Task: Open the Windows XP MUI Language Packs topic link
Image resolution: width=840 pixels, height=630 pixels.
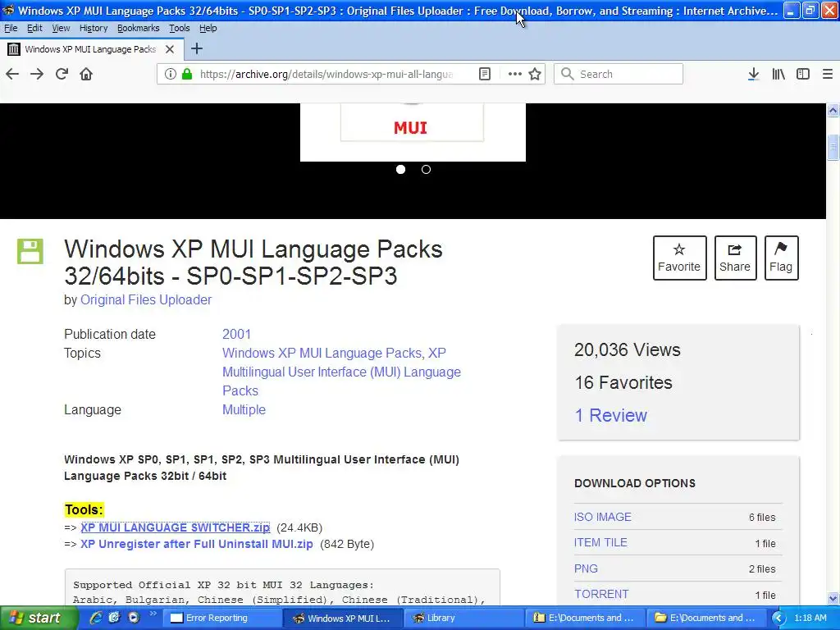Action: tap(323, 353)
